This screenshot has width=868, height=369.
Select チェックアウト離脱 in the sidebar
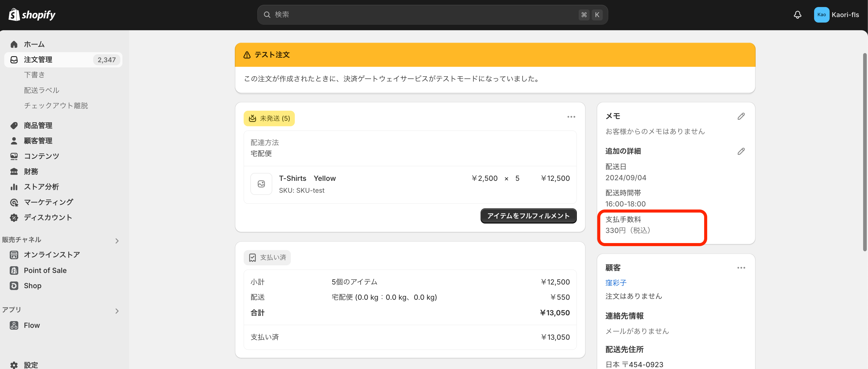(x=56, y=106)
